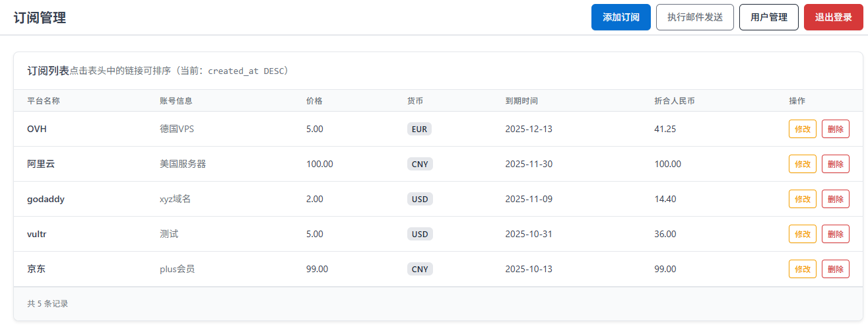The width and height of the screenshot is (868, 329).
Task: Delete the 京东 subscription row
Action: [x=835, y=269]
